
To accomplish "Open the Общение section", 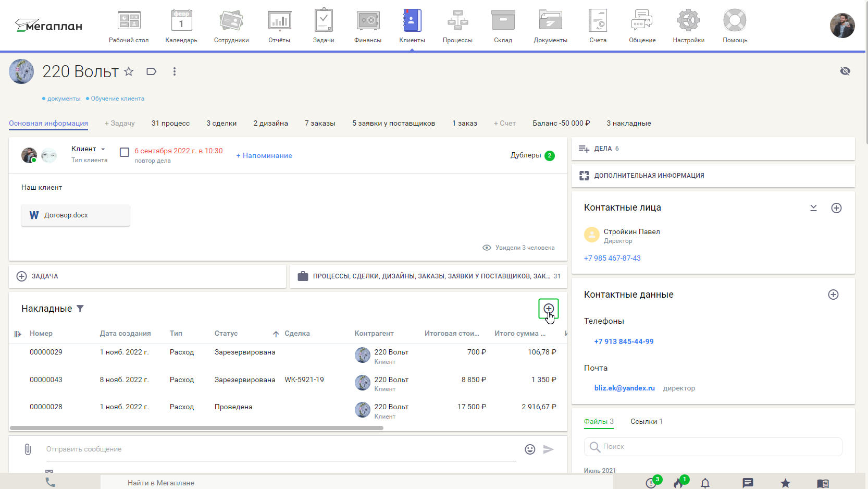I will coord(642,26).
